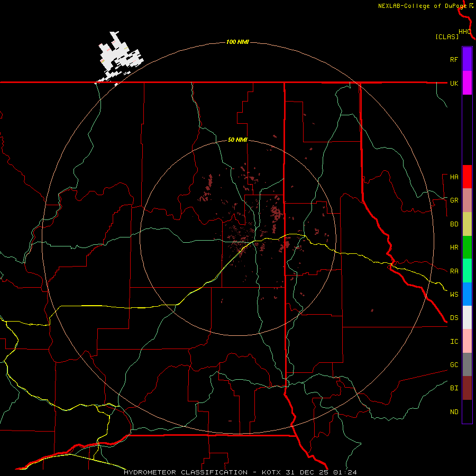This screenshot has height=476, width=476.
Task: Select the GR dusty-pink legend swatch
Action: (467, 200)
